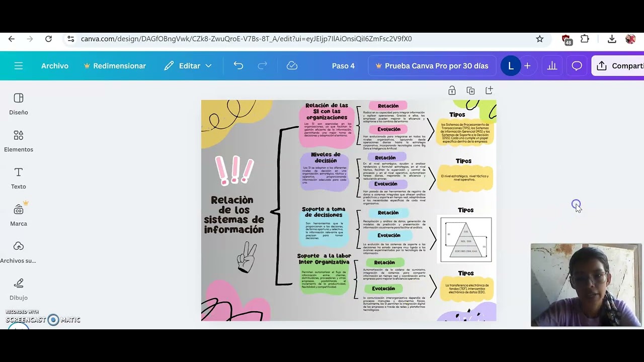
Task: Open the Elementos sidebar panel
Action: pyautogui.click(x=19, y=141)
